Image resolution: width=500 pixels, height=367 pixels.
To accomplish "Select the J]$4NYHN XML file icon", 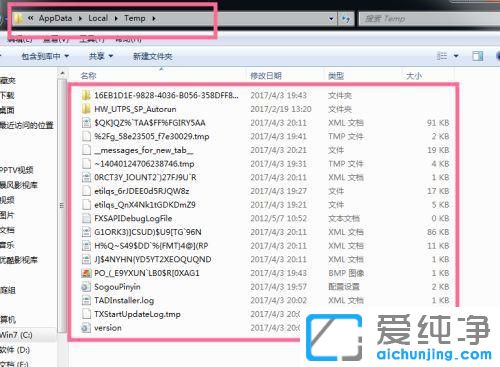I will click(x=86, y=259).
